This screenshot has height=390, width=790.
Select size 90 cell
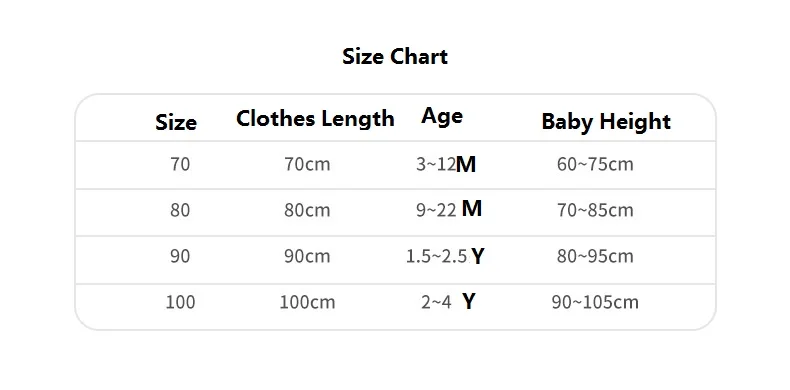[x=180, y=256]
